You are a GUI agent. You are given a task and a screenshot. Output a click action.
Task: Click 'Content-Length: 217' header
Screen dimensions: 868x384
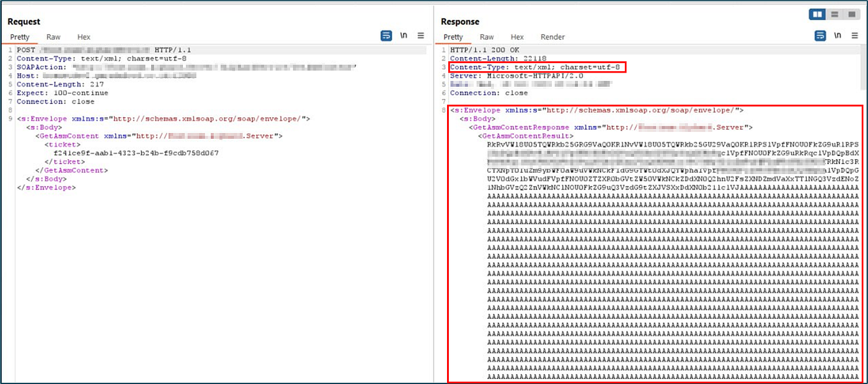60,84
